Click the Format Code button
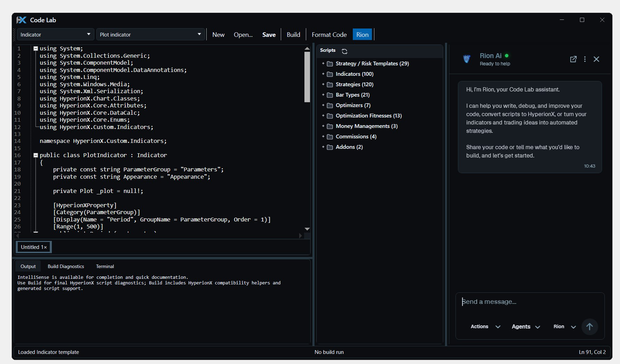 tap(329, 35)
